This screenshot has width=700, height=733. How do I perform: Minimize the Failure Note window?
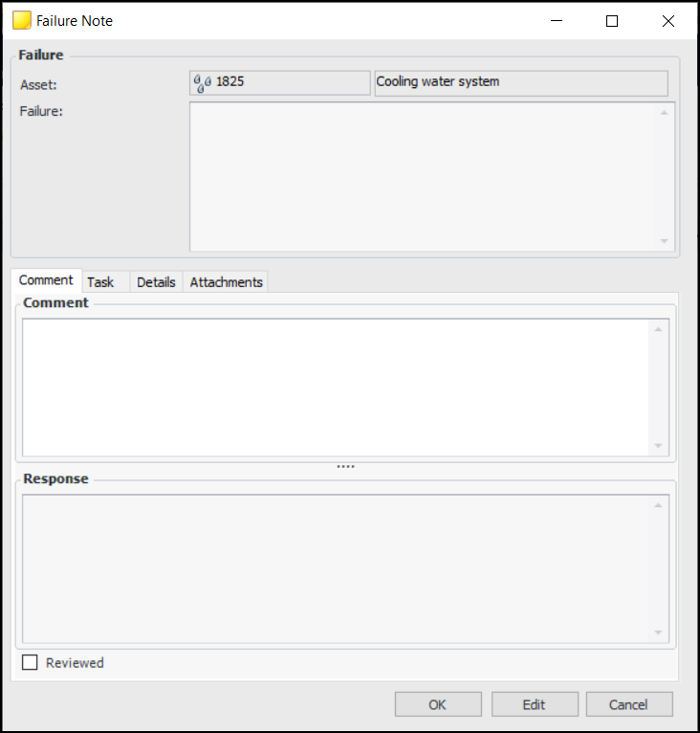(556, 20)
